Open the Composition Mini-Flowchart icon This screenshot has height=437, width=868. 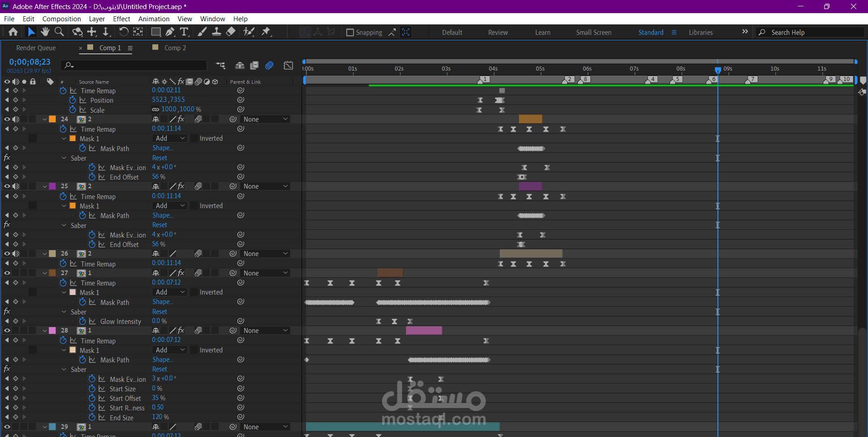coord(221,66)
